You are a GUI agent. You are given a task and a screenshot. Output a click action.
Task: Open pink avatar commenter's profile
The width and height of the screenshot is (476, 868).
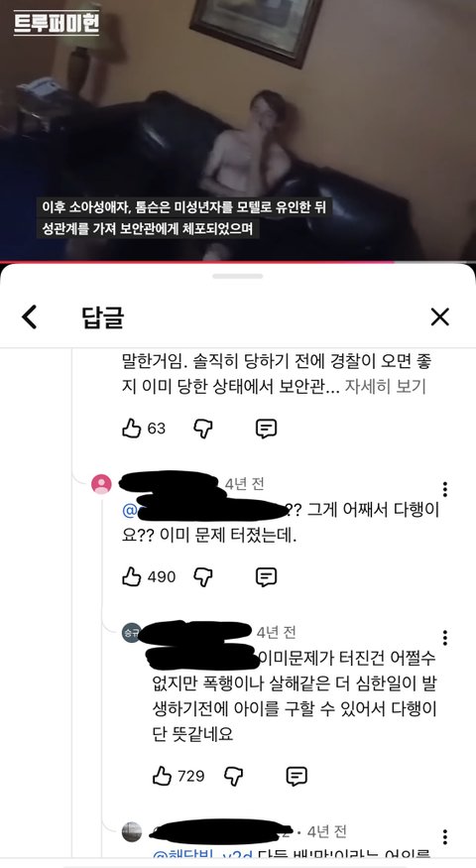tap(101, 484)
